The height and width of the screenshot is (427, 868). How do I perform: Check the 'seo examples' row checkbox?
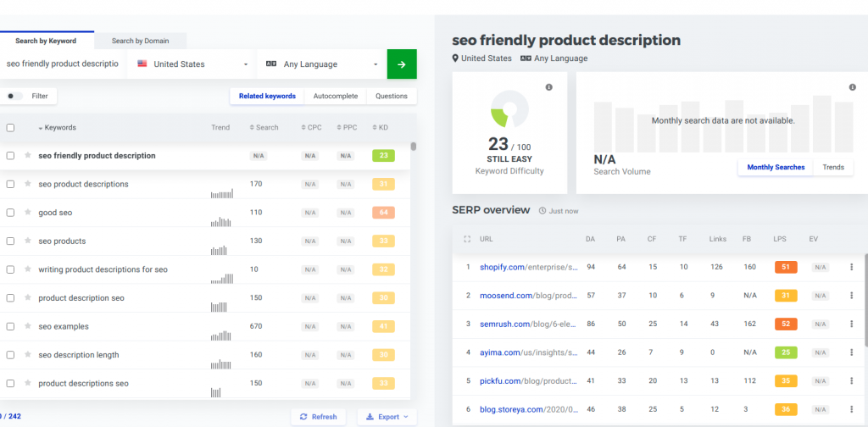[10, 326]
